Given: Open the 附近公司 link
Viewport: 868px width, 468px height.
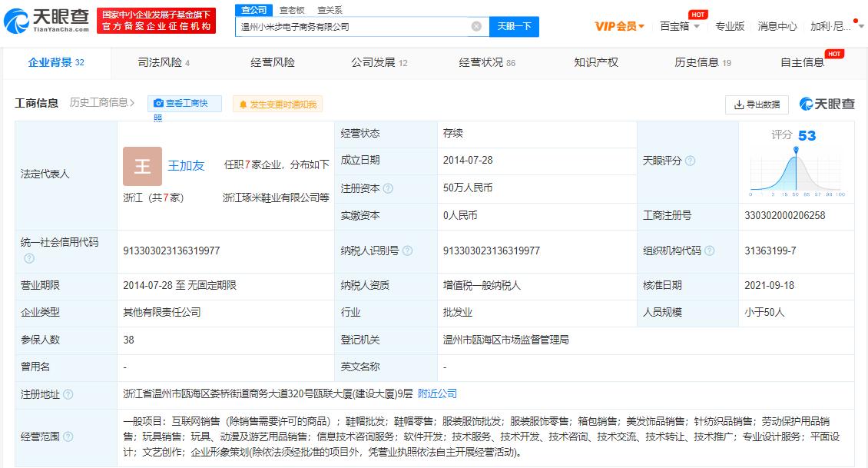Looking at the screenshot, I should coord(438,393).
